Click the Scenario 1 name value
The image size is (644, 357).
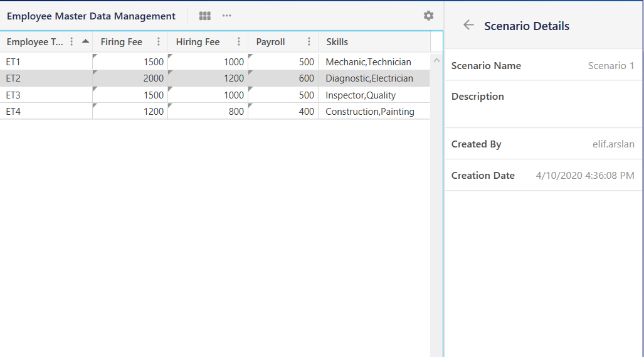point(611,65)
